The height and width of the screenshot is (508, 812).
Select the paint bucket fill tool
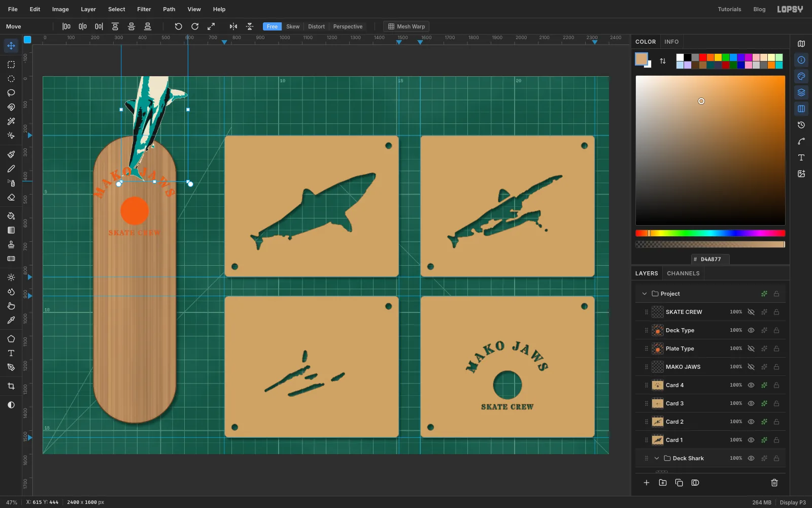pos(11,216)
